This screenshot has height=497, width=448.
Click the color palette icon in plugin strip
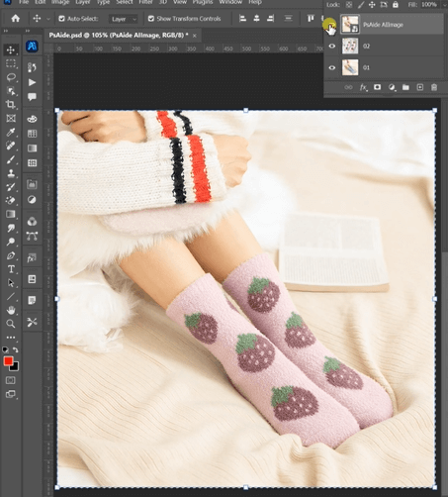32,119
